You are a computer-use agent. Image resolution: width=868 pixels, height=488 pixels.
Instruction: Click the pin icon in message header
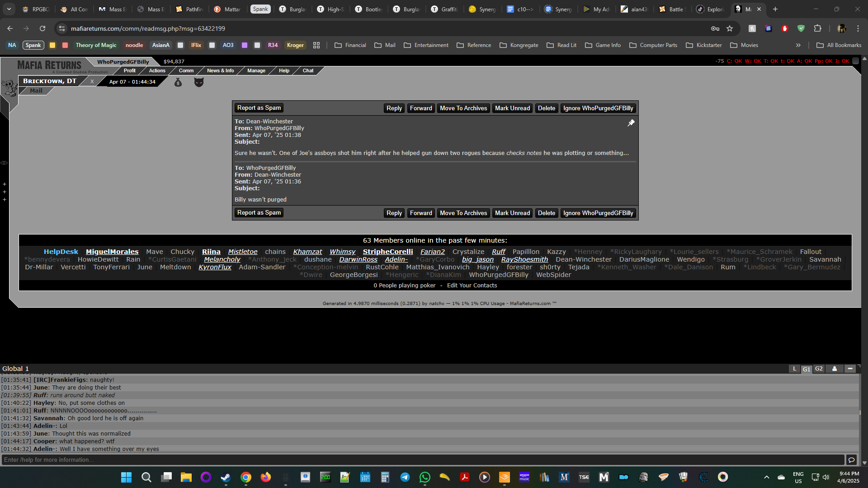tap(631, 123)
